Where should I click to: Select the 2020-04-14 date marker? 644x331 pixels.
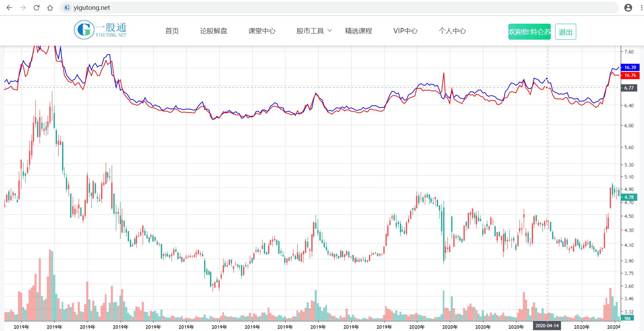[x=547, y=326]
